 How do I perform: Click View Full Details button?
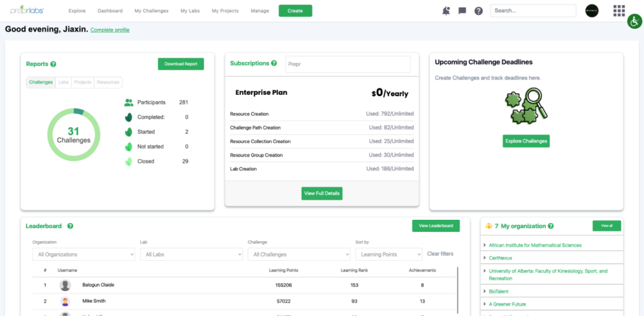[x=322, y=193]
